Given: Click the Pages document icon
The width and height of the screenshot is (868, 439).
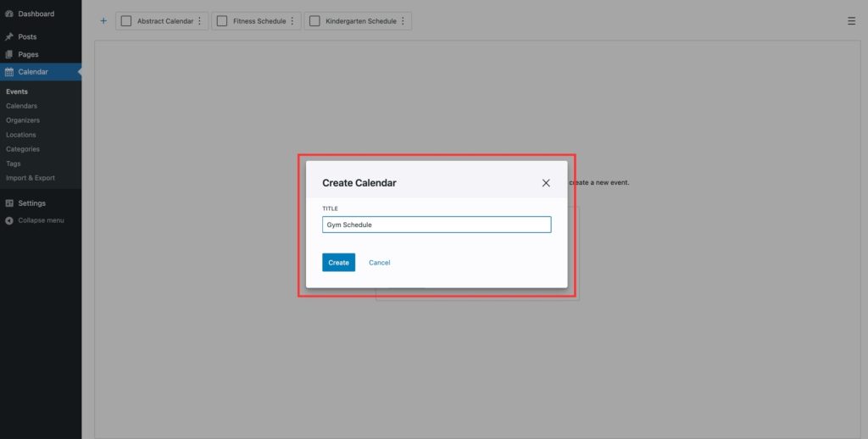Looking at the screenshot, I should pos(8,54).
